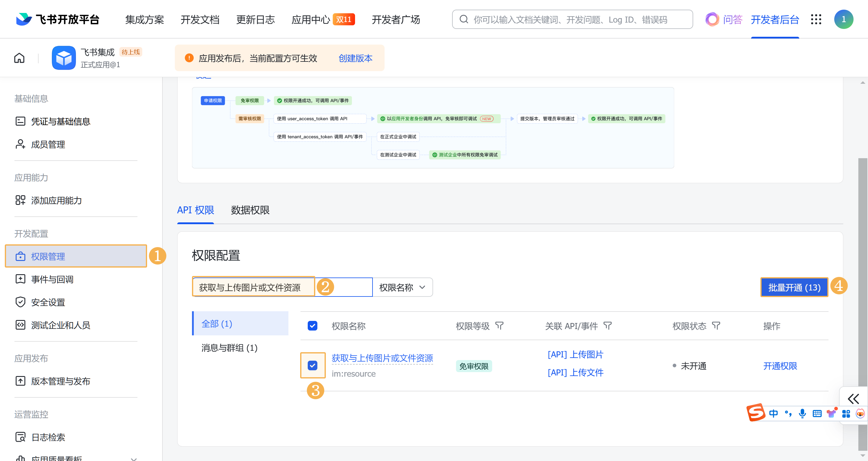Uncheck the 获取与上传图片或文件资源 row checkbox

(312, 365)
